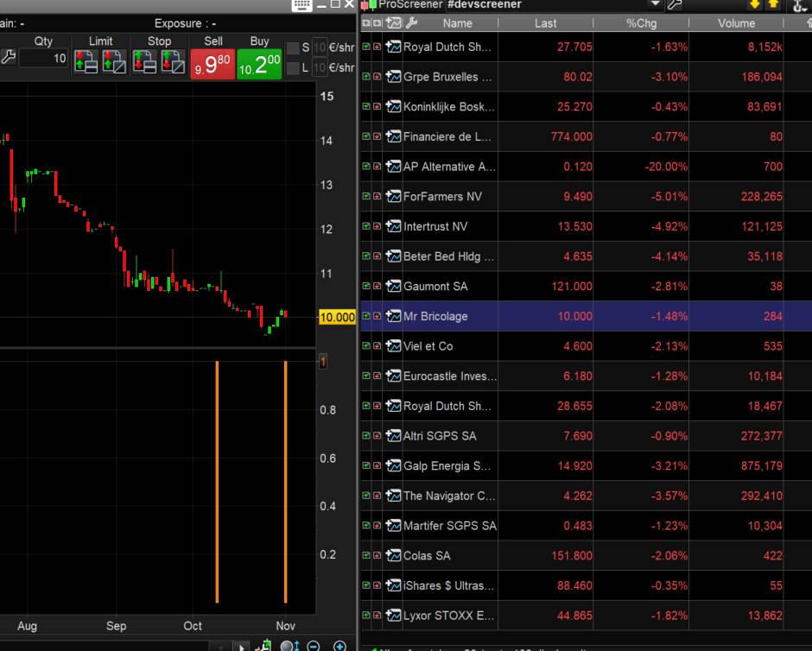Select the AP Alternative A... row
The image size is (812, 651).
[587, 166]
